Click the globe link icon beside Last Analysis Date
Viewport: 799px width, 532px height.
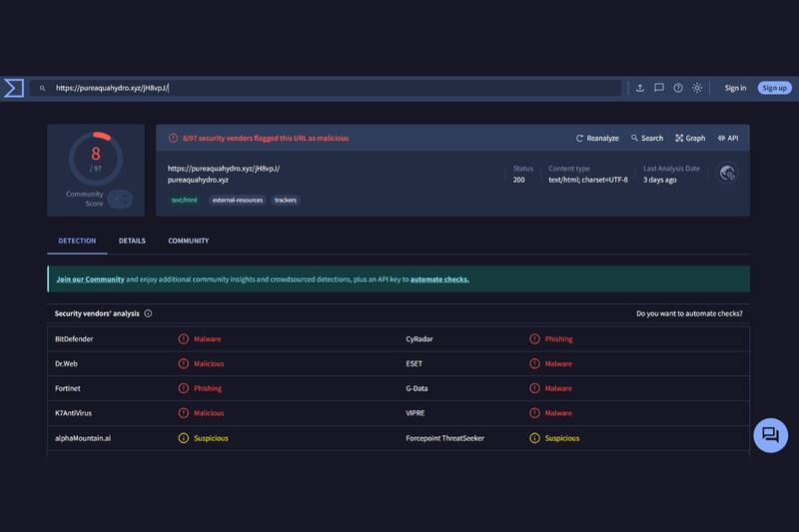(x=727, y=174)
